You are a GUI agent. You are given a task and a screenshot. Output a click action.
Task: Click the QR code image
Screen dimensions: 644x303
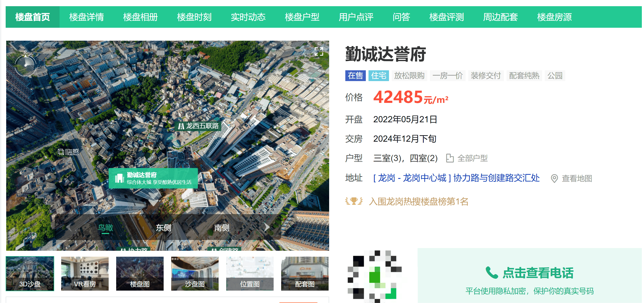click(374, 276)
